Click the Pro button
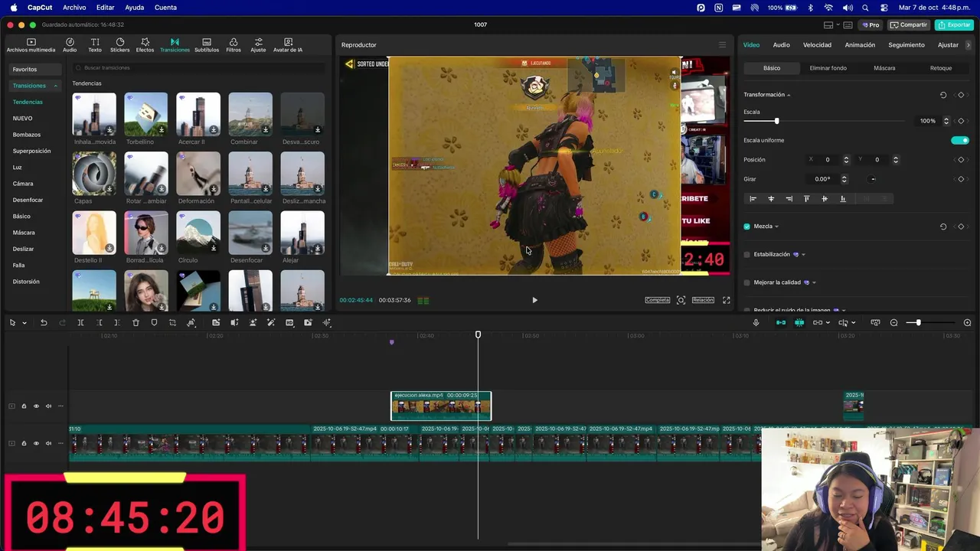The width and height of the screenshot is (980, 551). (870, 24)
